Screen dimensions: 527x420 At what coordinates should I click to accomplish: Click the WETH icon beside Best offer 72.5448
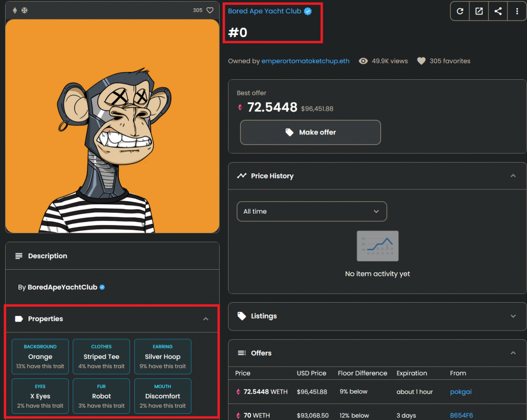[x=240, y=107]
